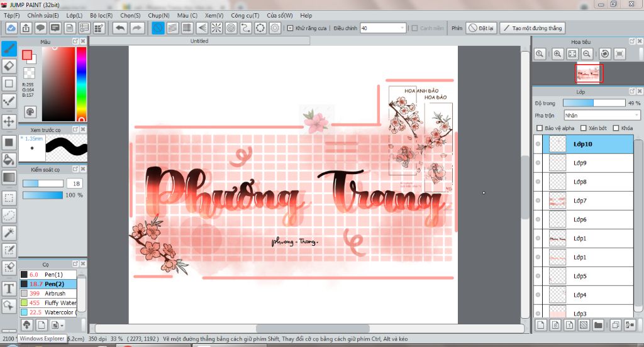Image resolution: width=644 pixels, height=347 pixels.
Task: Enable crosshatch grid snap guide
Action: 187,28
